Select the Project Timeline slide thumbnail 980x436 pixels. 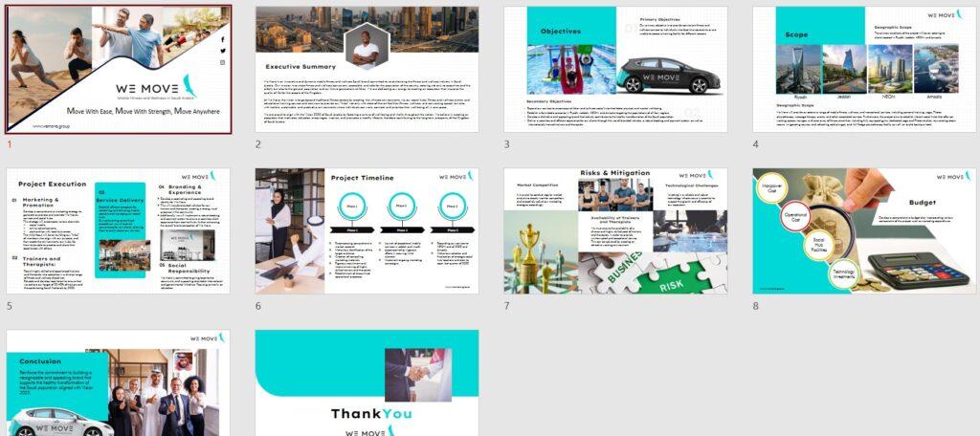click(x=367, y=231)
